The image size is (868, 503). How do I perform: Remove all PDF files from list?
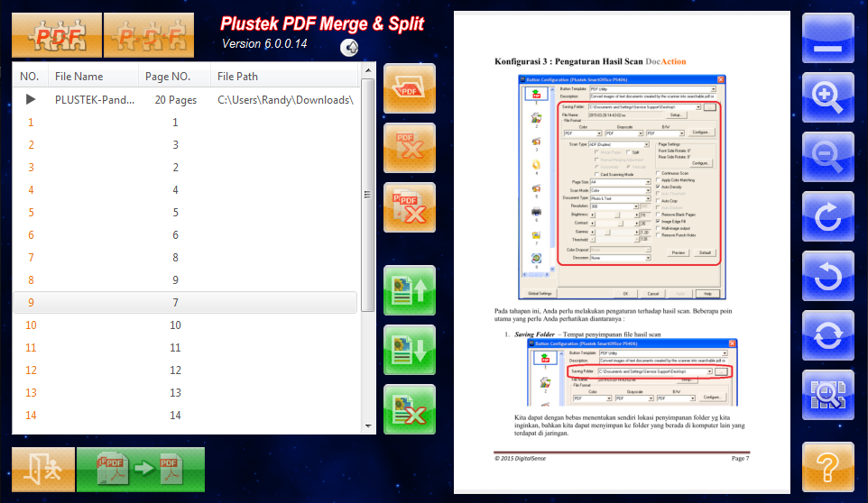coord(410,207)
